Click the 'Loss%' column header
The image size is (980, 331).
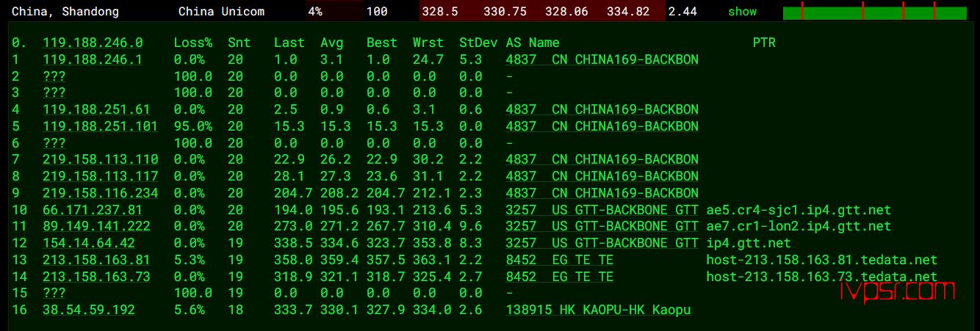[x=193, y=43]
